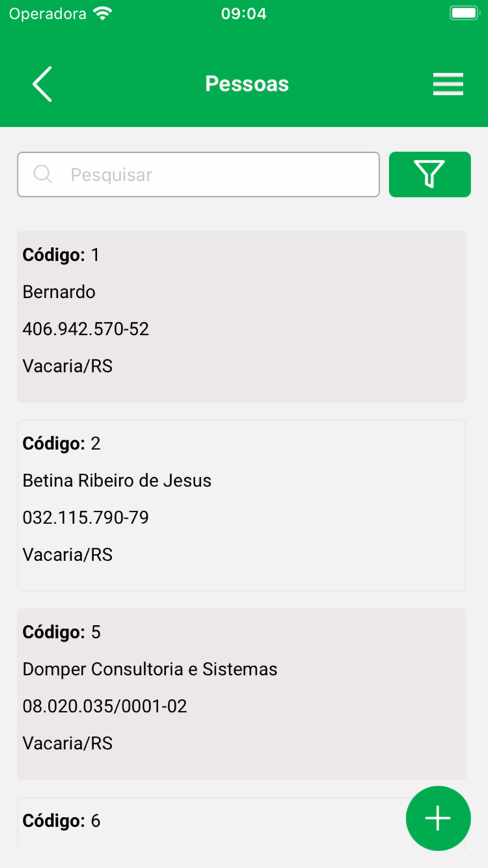Tap the magnifying glass search icon
488x868 pixels.
pos(43,174)
